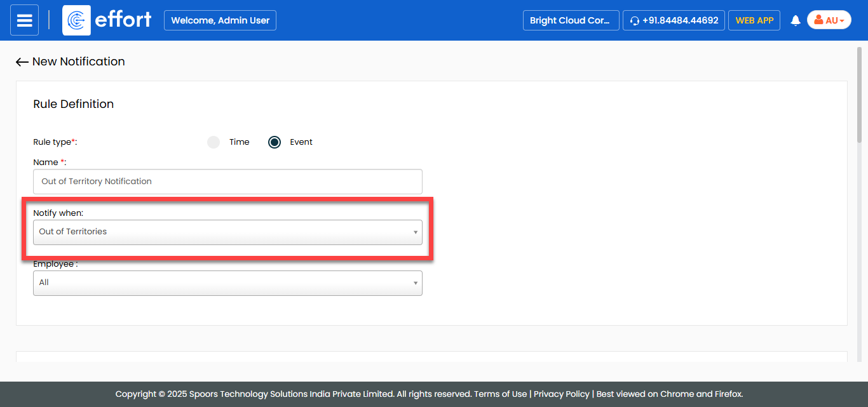The width and height of the screenshot is (868, 407).
Task: Click the orange user profile icon
Action: point(818,20)
